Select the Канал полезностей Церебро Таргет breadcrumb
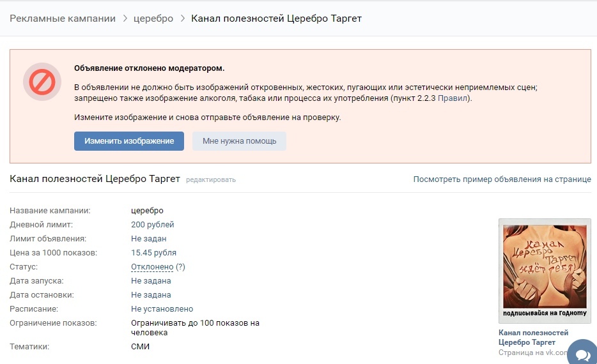 pyautogui.click(x=276, y=19)
